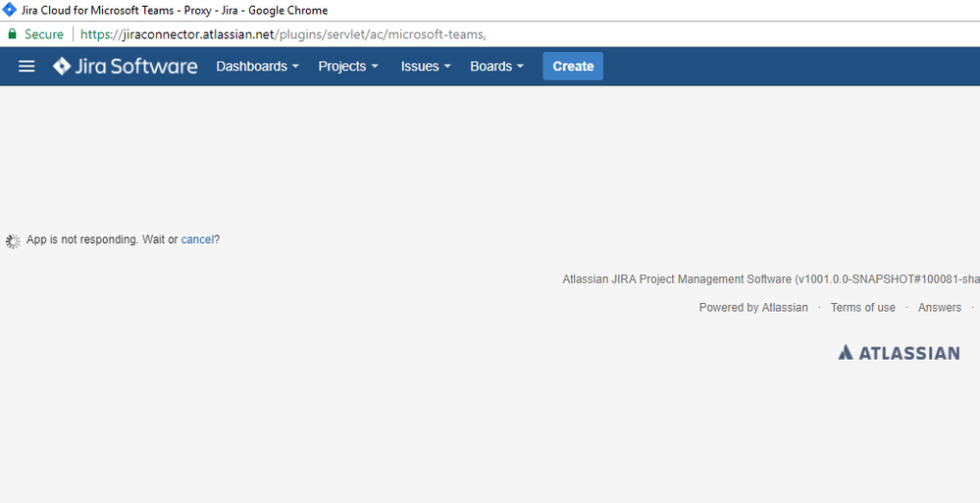Click the 'App is not responding' message

tap(124, 239)
